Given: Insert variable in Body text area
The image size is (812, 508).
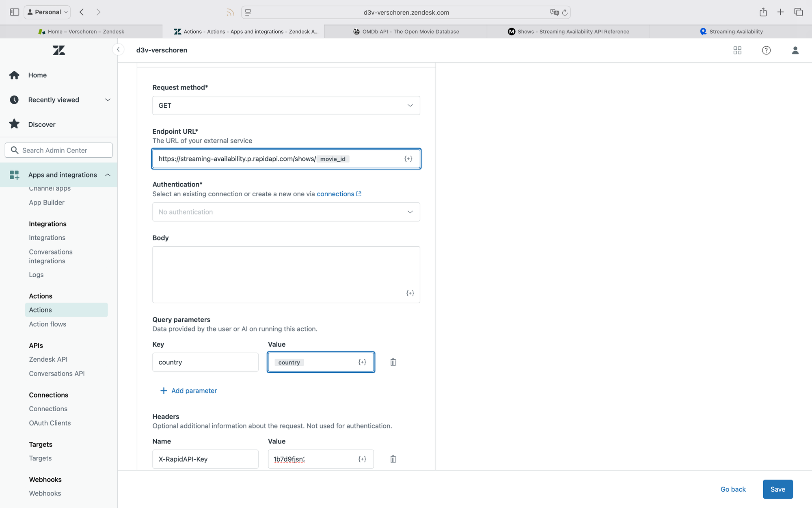Looking at the screenshot, I should click(x=410, y=293).
